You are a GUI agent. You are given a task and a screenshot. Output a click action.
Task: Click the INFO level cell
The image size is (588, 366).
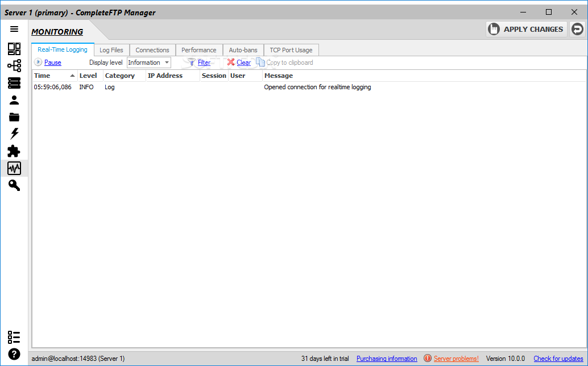tap(86, 87)
